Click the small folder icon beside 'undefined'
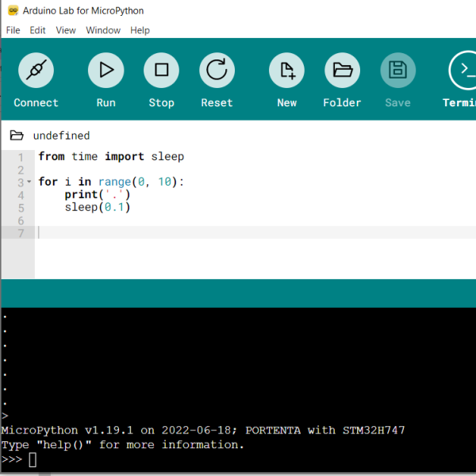 [17, 136]
